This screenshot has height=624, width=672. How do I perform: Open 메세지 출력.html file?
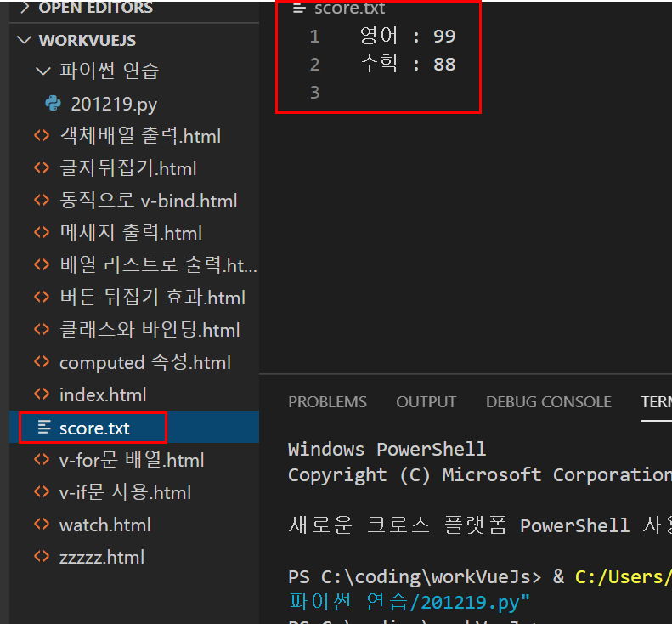pos(131,232)
